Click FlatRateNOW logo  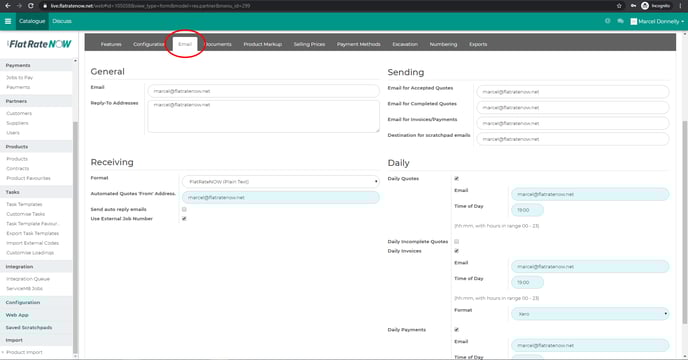click(x=39, y=44)
